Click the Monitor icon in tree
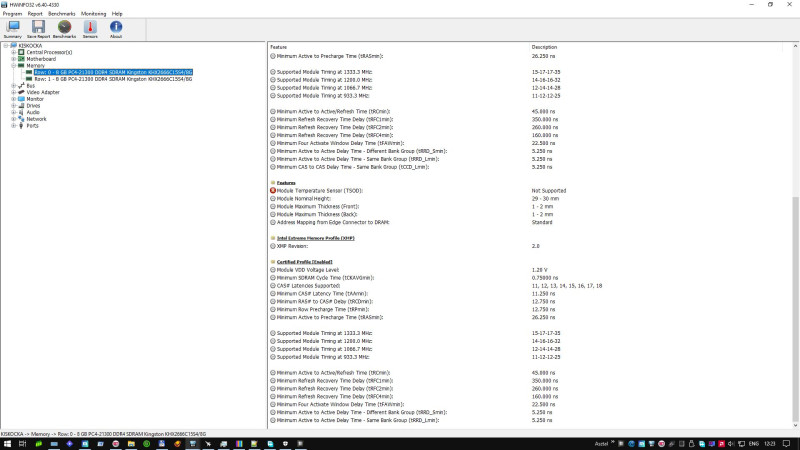Screen dimensions: 800x450 coord(21,99)
